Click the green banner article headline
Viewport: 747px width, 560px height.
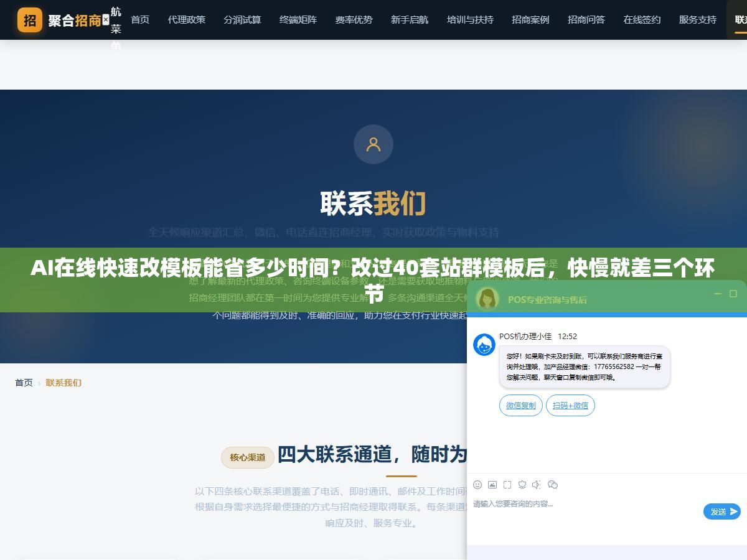coord(374,280)
